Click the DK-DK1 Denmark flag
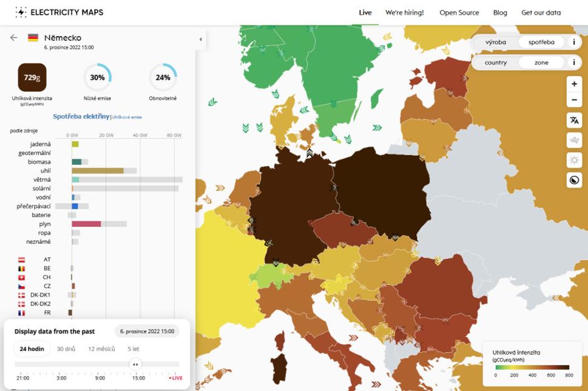Screen dimensions: 588x391 22,295
